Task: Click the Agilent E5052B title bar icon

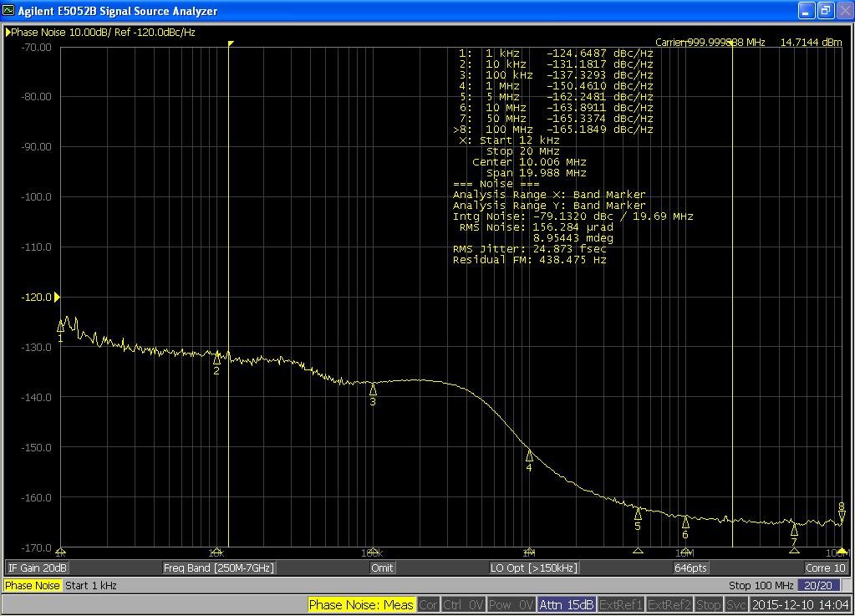Action: pos(8,10)
